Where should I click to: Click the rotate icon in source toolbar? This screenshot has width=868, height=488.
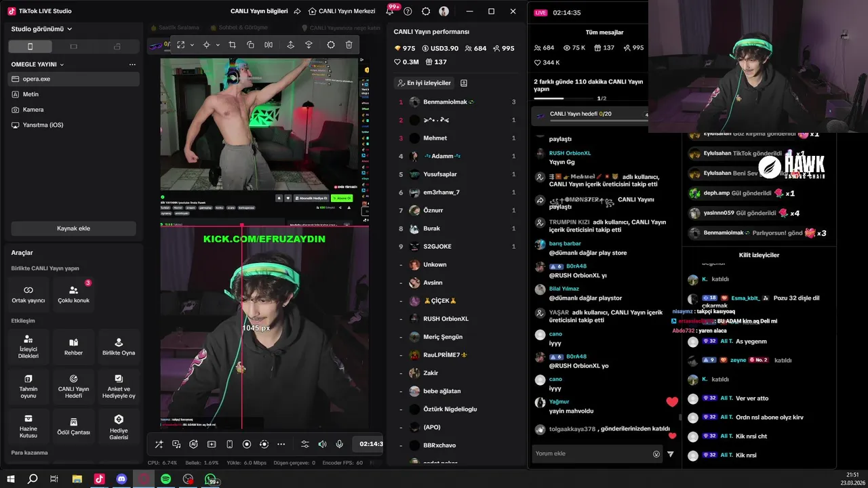pos(250,45)
